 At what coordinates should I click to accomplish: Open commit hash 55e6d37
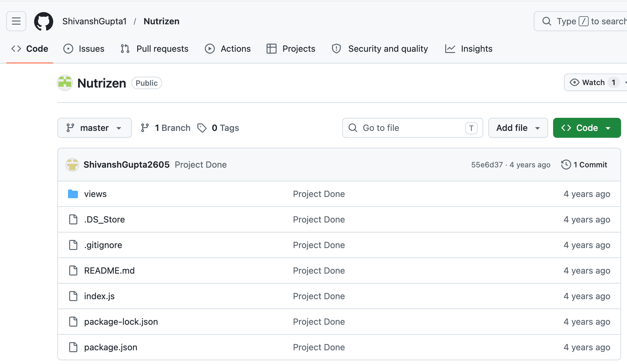(x=487, y=165)
